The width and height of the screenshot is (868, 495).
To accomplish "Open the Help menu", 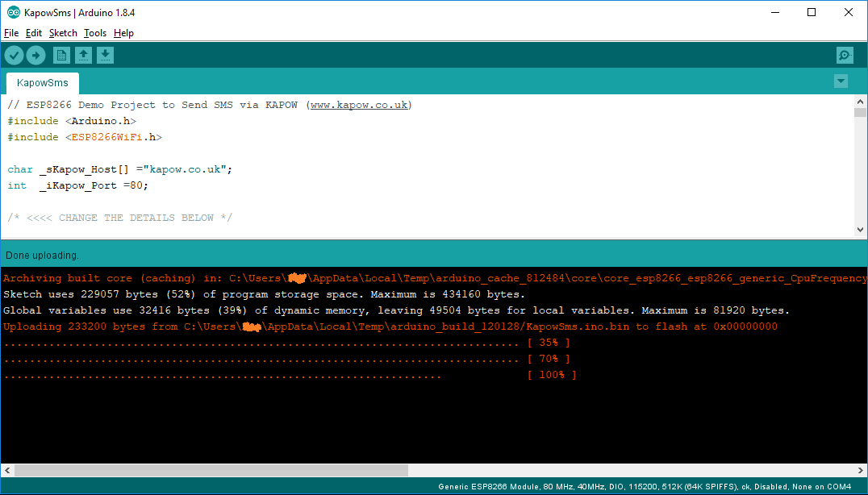I will [123, 33].
